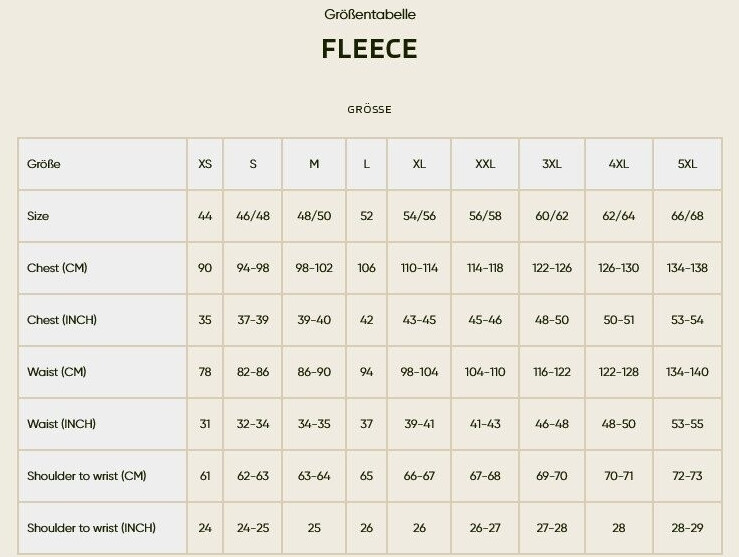Click the Größe header cell
Screen dimensions: 739x557
[44, 164]
